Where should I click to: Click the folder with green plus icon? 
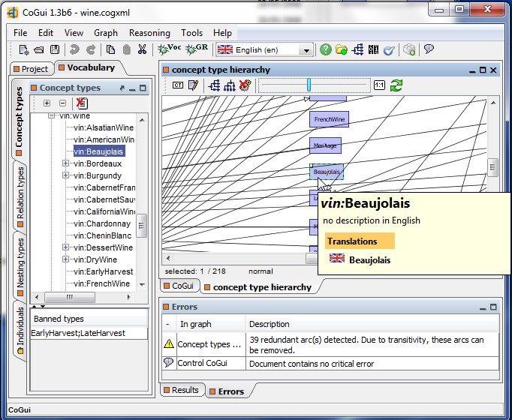(x=342, y=49)
